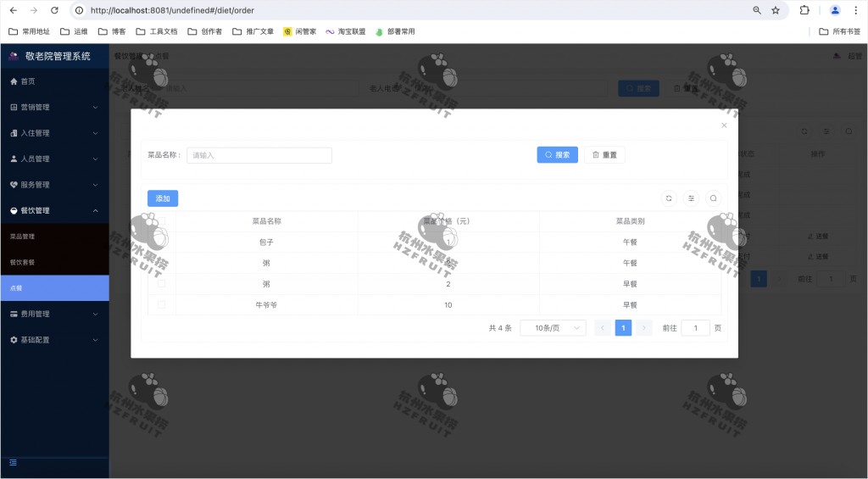Go to previous page arrow in dialog
Image resolution: width=868 pixels, height=479 pixels.
point(603,328)
